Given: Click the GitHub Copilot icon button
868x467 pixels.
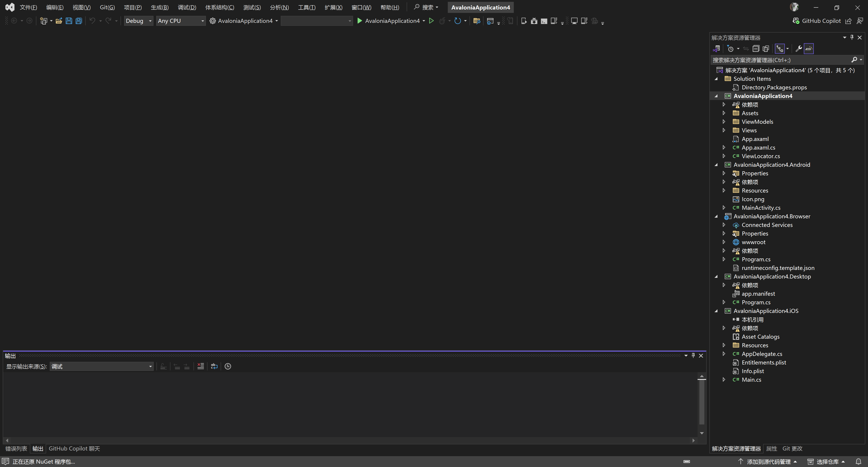Looking at the screenshot, I should [x=816, y=21].
